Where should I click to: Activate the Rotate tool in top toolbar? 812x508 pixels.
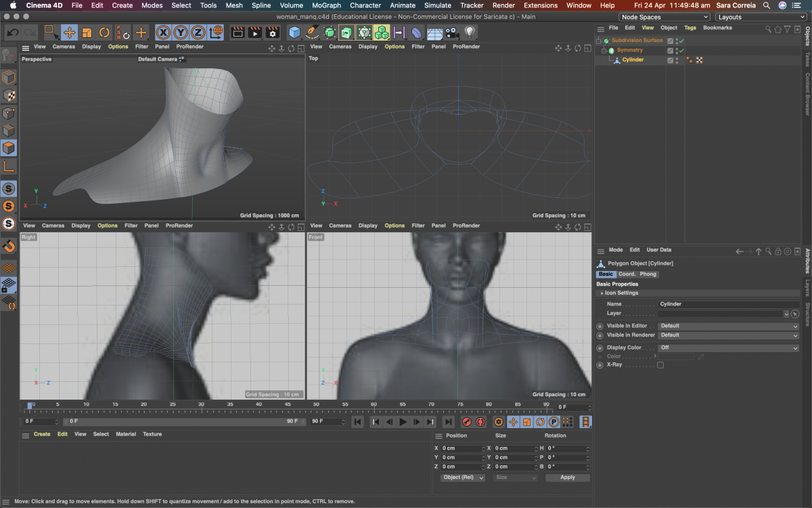(104, 33)
